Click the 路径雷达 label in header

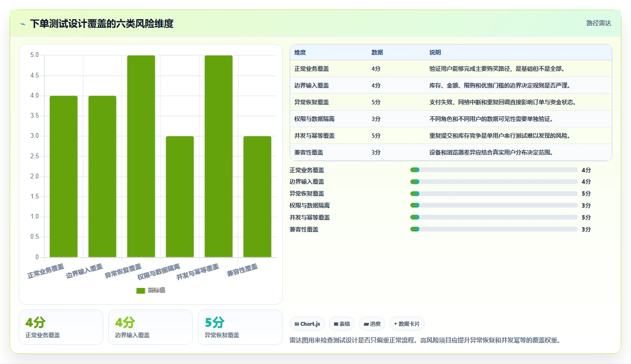599,23
